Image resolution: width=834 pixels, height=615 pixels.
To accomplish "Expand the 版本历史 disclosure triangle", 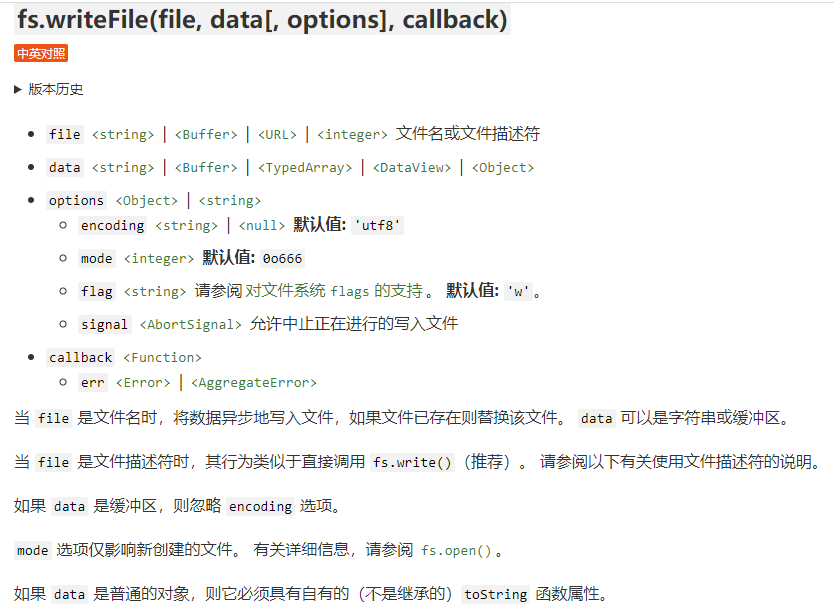I will [x=18, y=89].
